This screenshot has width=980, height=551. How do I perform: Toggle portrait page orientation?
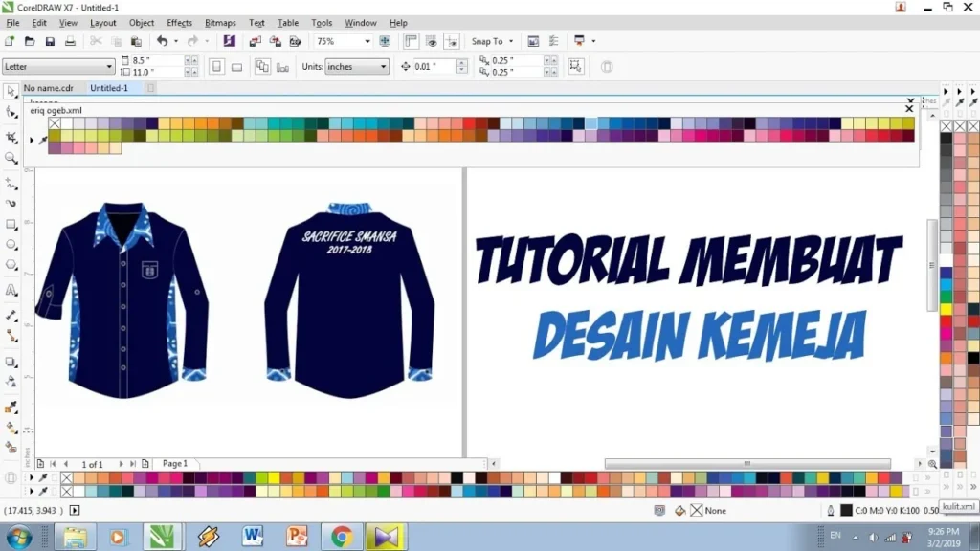(x=216, y=65)
